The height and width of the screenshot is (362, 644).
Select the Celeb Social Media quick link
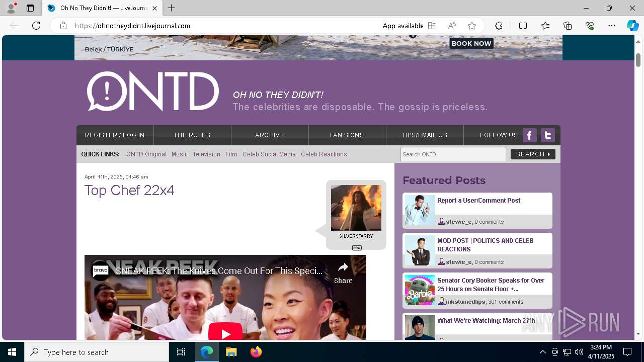coord(269,154)
